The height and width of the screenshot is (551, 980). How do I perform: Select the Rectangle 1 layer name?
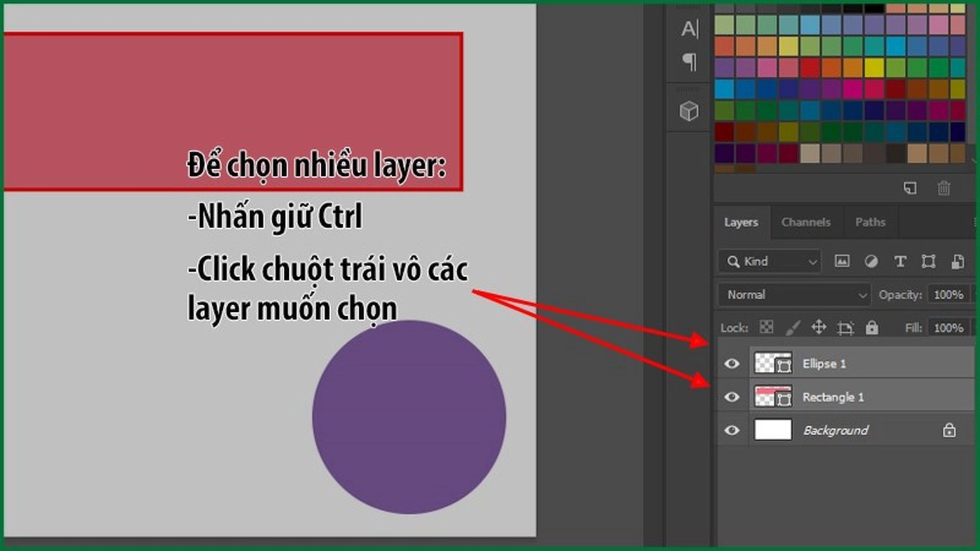tap(833, 397)
